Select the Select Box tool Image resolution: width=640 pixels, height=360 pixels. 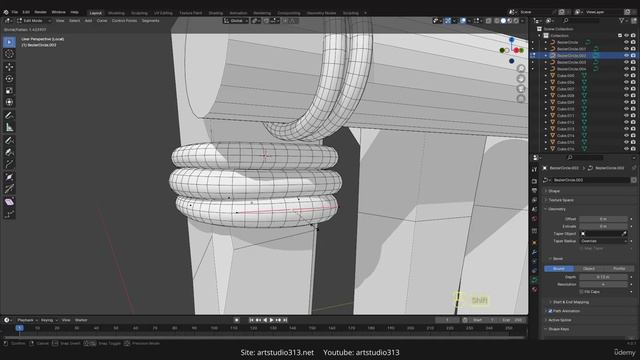click(9, 42)
